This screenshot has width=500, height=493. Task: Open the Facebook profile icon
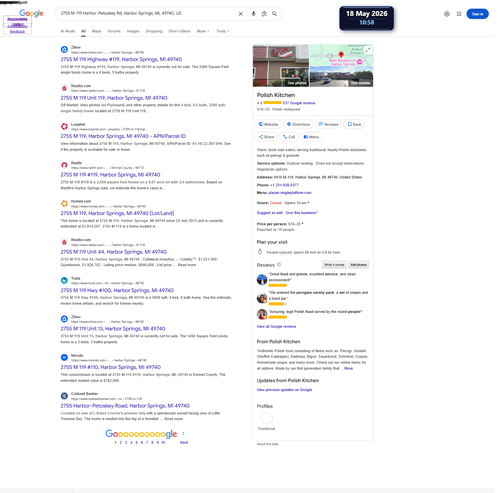point(267,418)
